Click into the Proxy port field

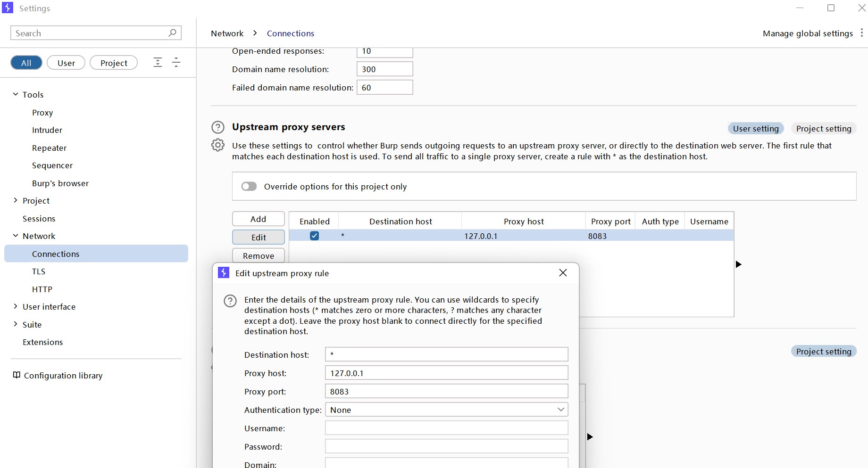[446, 391]
